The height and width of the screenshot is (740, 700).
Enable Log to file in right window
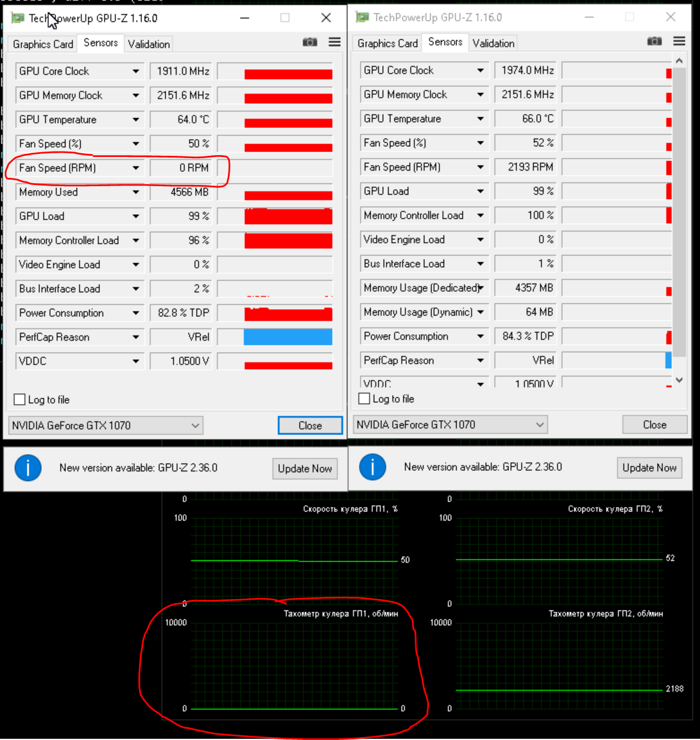363,398
